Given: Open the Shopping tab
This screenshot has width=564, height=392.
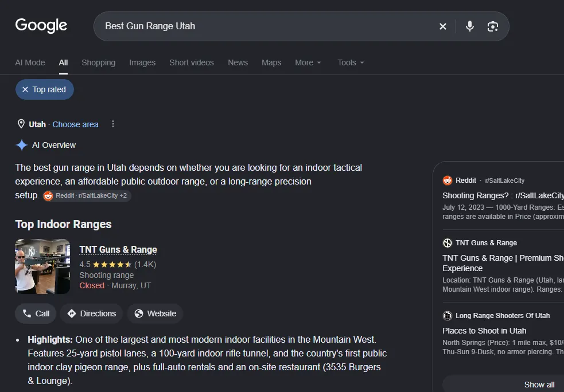Looking at the screenshot, I should [98, 62].
